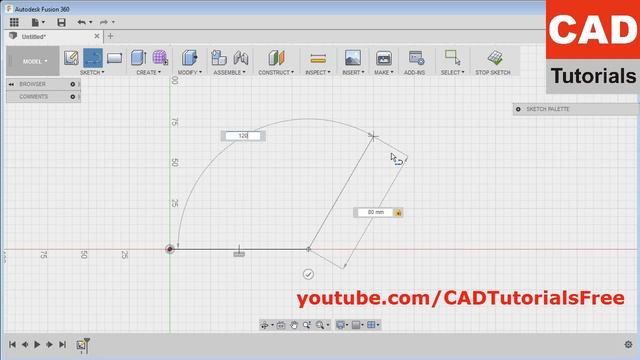Select the highlighted Line sketch tool
This screenshot has height=360, width=640.
coord(93,58)
